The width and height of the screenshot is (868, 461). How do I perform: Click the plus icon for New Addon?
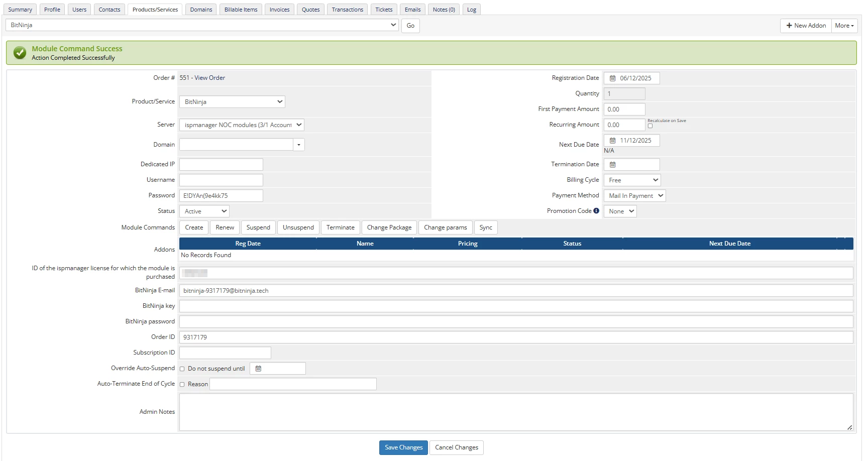pyautogui.click(x=789, y=26)
